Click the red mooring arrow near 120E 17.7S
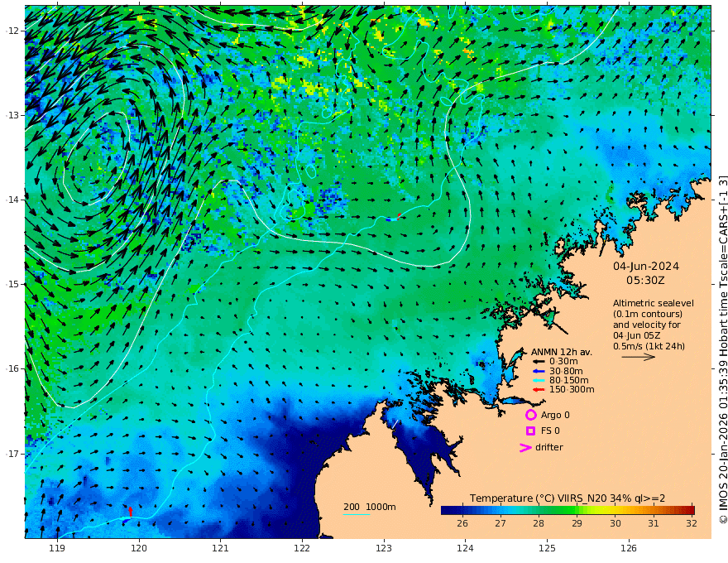 point(131,512)
